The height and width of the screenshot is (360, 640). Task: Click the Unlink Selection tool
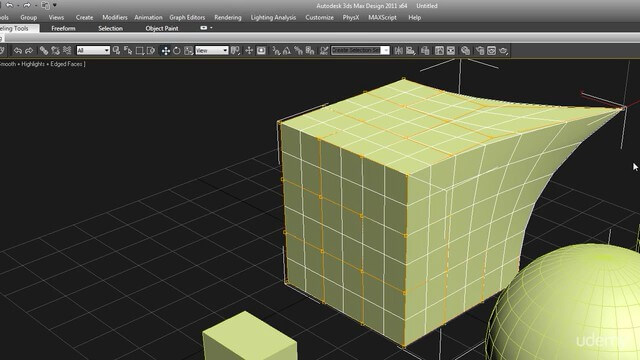tap(56, 51)
